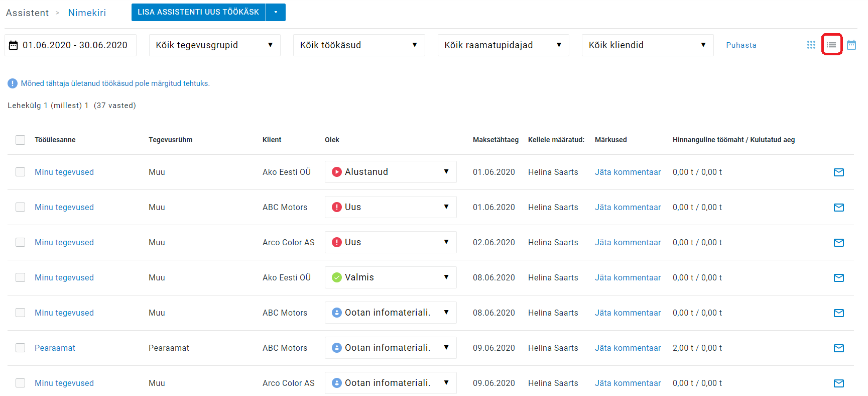Click envelope icon for Ako Eesti OÜ 08.06.2020 row
The width and height of the screenshot is (868, 396).
[838, 278]
